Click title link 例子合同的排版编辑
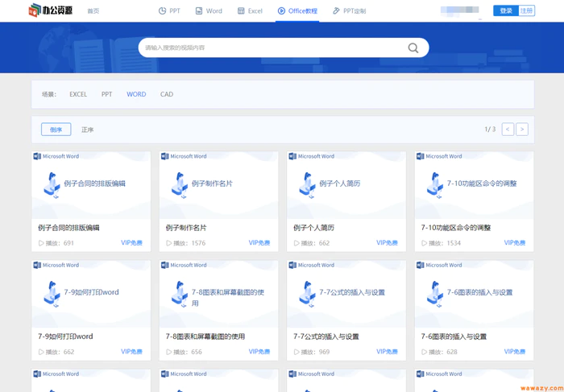This screenshot has width=564, height=392. 68,228
